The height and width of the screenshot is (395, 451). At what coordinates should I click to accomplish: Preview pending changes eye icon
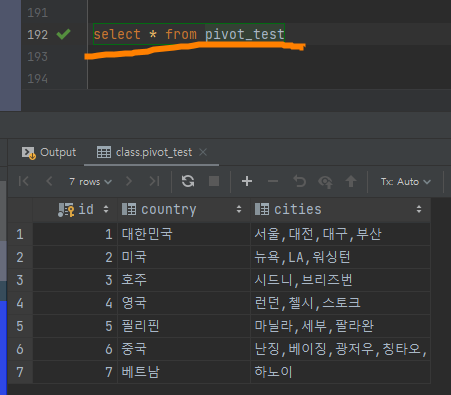[325, 182]
